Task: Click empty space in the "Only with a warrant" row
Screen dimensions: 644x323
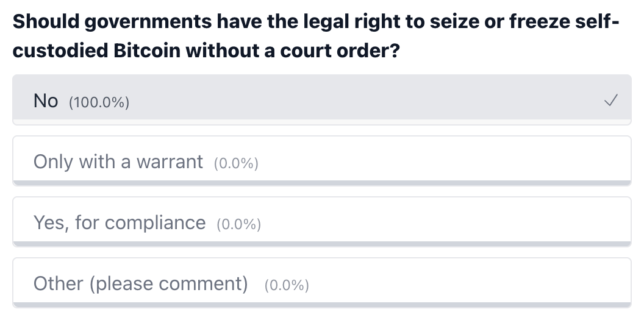Action: pos(439,160)
